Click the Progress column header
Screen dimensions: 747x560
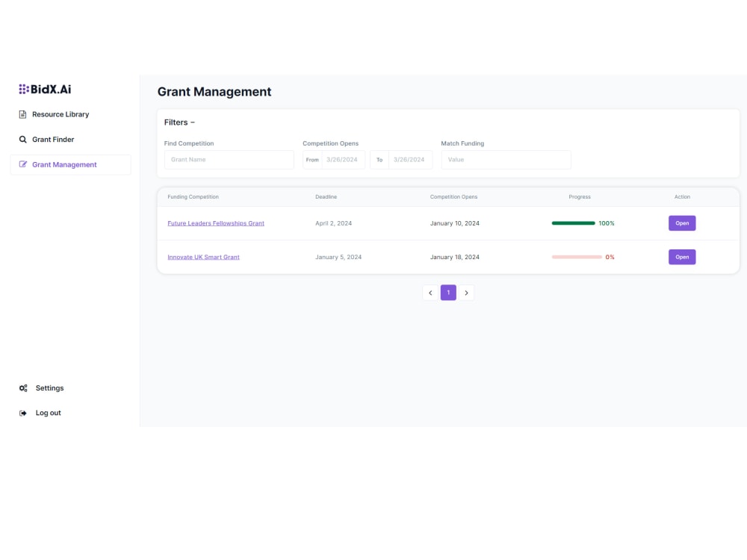tap(580, 196)
